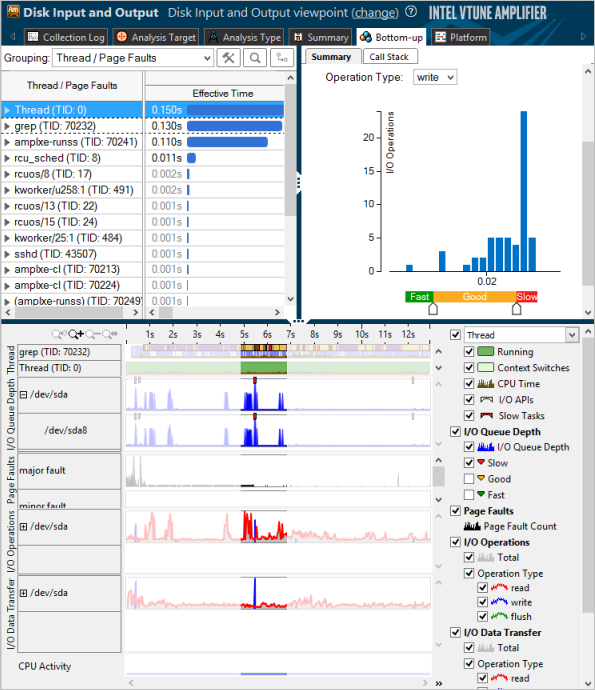Image resolution: width=595 pixels, height=690 pixels.
Task: Click the red Slow threshold bar segment
Action: 527,297
